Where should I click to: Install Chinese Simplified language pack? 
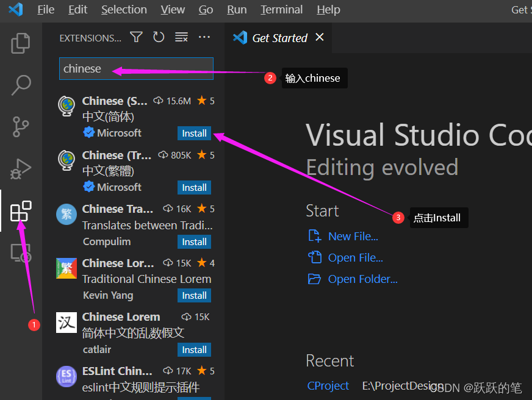point(194,133)
